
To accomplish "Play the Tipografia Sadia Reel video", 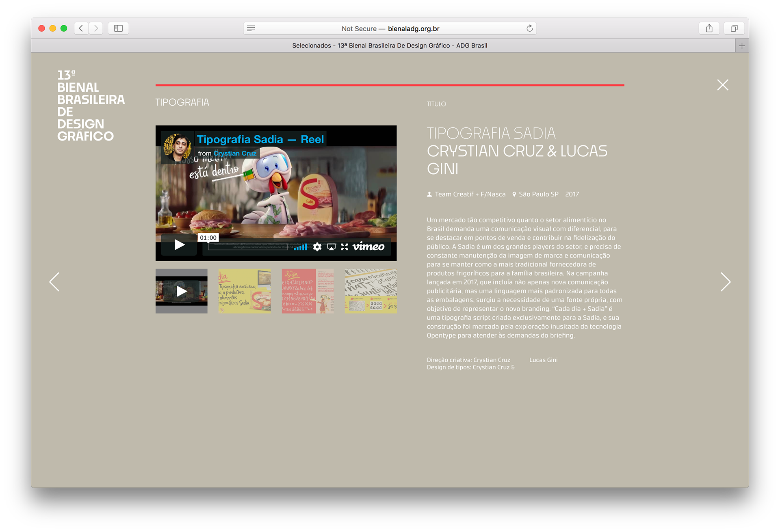I will 179,244.
